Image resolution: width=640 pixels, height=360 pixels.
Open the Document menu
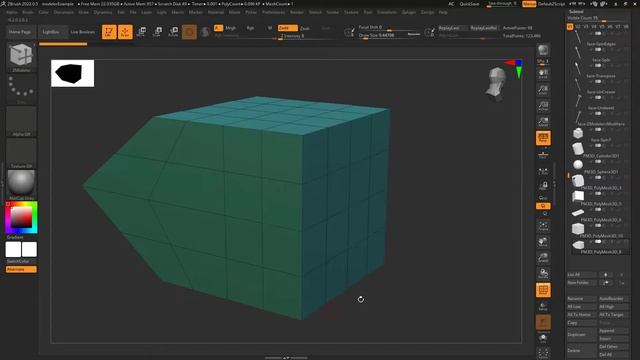pyautogui.click(x=64, y=12)
